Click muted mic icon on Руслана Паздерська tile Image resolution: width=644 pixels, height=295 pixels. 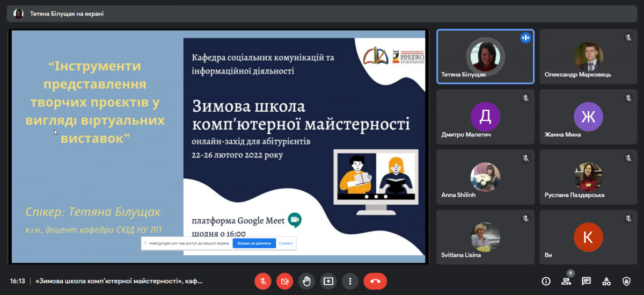point(628,158)
